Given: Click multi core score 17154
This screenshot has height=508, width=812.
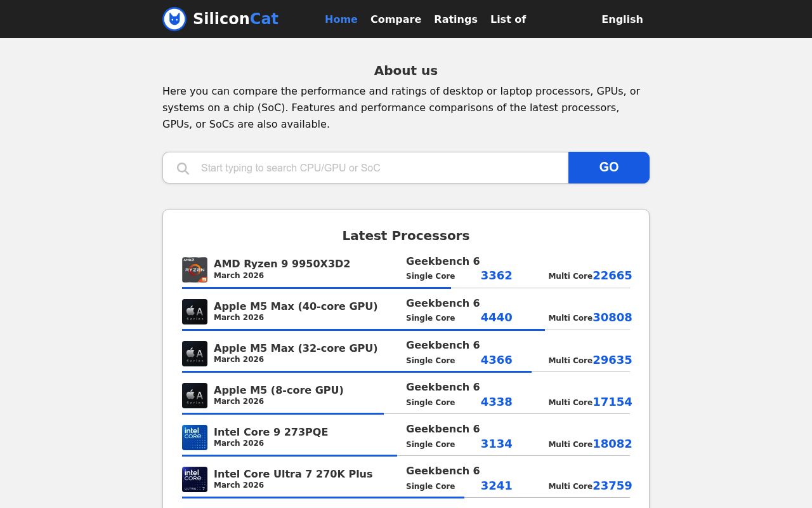Looking at the screenshot, I should point(612,402).
